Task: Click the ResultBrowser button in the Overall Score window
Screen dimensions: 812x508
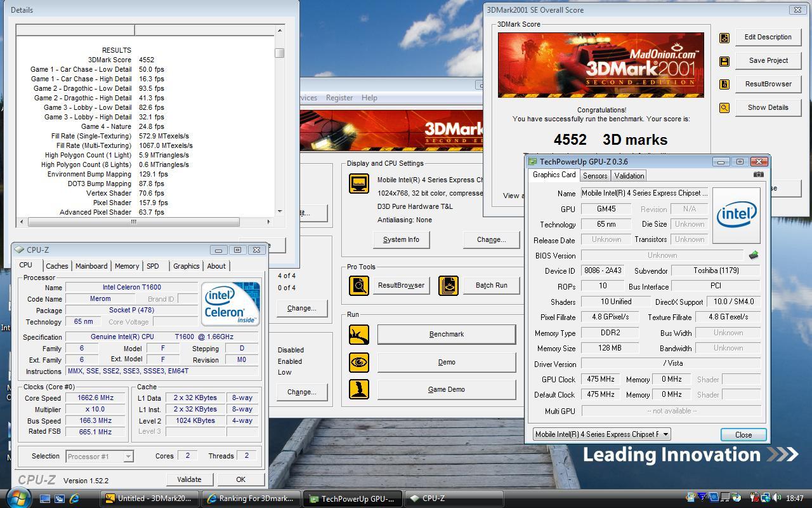Action: [x=768, y=84]
